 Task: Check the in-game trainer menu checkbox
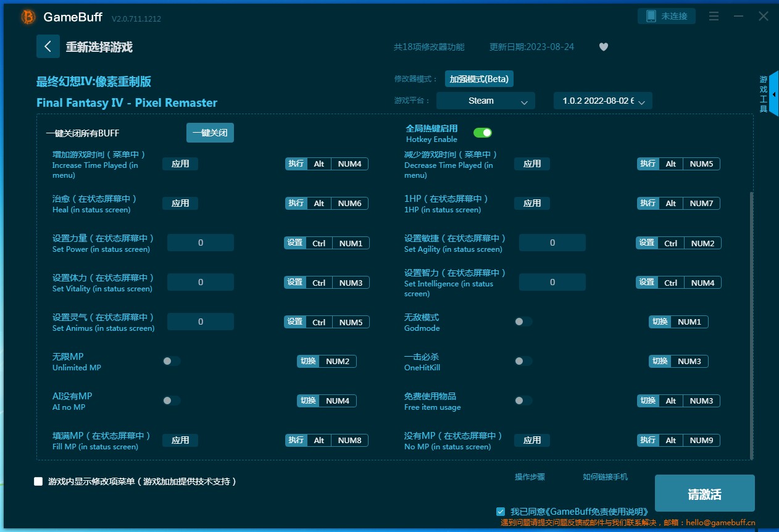[38, 481]
